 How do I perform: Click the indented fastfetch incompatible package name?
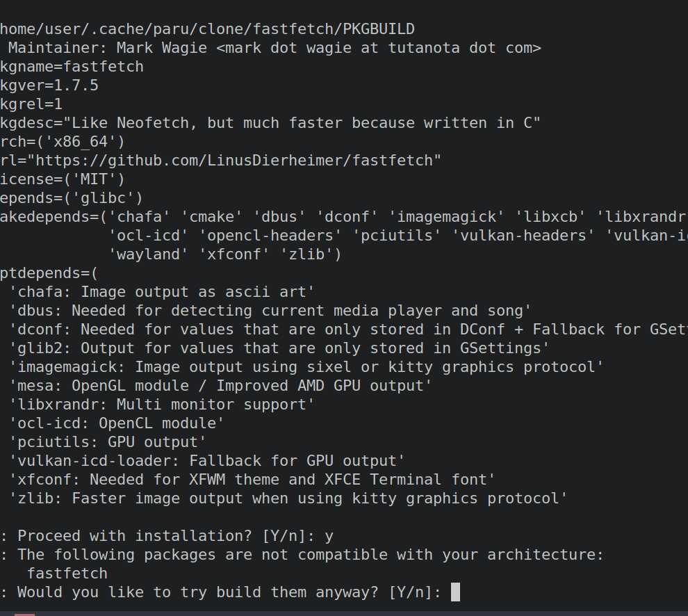(67, 574)
